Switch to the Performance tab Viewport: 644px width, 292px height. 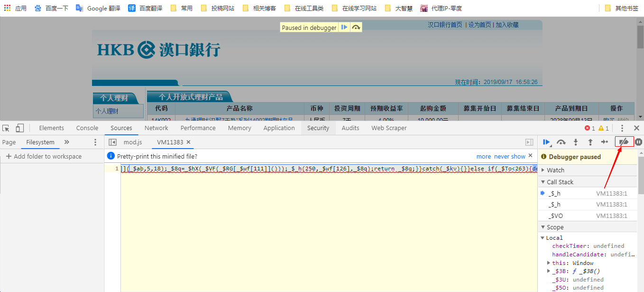(198, 128)
